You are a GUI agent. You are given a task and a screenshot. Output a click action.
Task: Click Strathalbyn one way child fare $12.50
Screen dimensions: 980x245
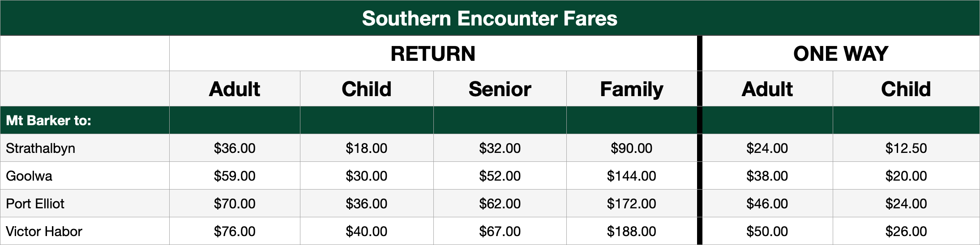pos(906,148)
